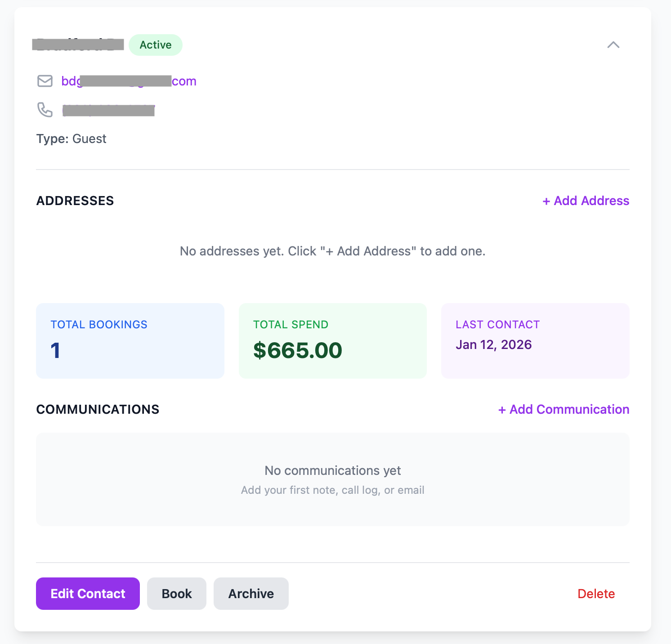
Task: Select the Total Spend $665.00 card
Action: 332,341
